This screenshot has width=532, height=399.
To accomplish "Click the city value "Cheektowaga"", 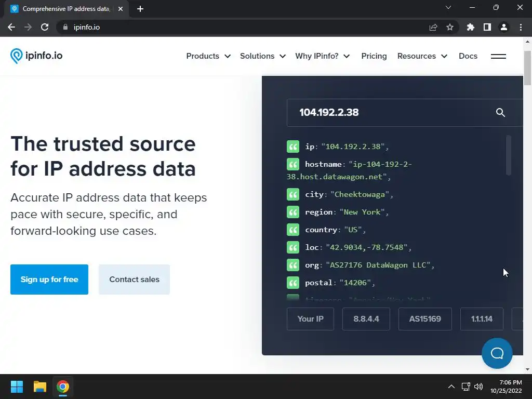I will [x=360, y=194].
